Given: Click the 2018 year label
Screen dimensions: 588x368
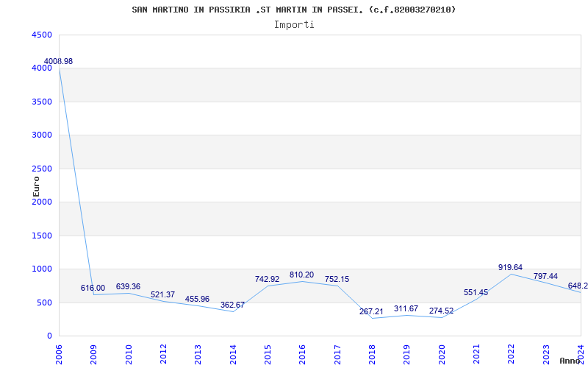Looking at the screenshot, I should point(372,354).
